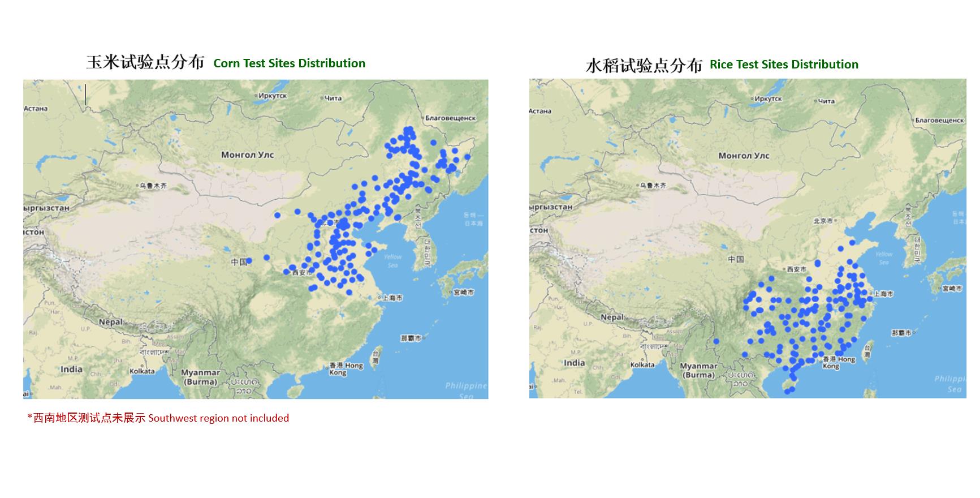Image resolution: width=980 pixels, height=498 pixels.
Task: Click Монгол Улс label on the rice map
Action: click(x=744, y=155)
